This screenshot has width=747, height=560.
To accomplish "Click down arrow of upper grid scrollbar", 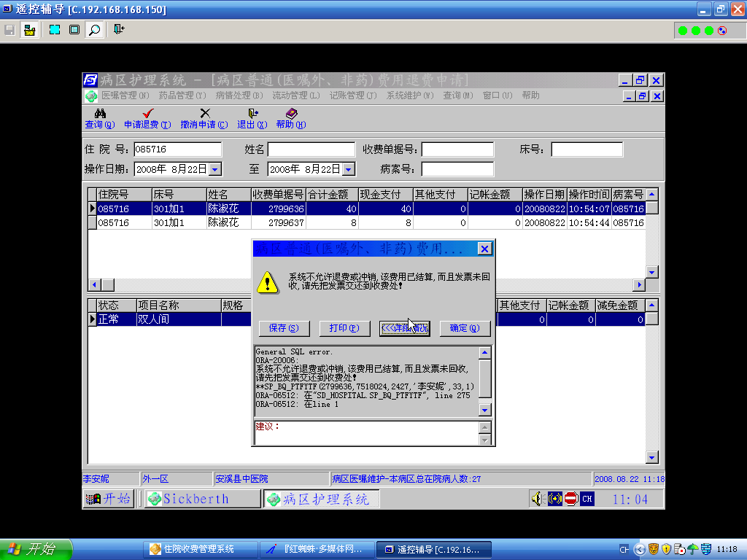I will click(652, 272).
